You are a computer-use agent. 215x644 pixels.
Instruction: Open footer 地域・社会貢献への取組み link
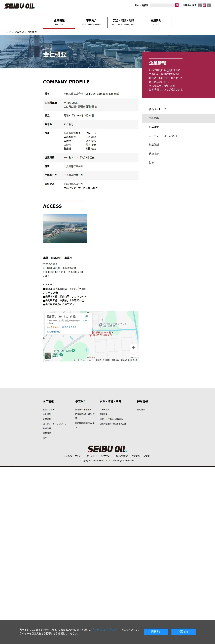[111, 419]
